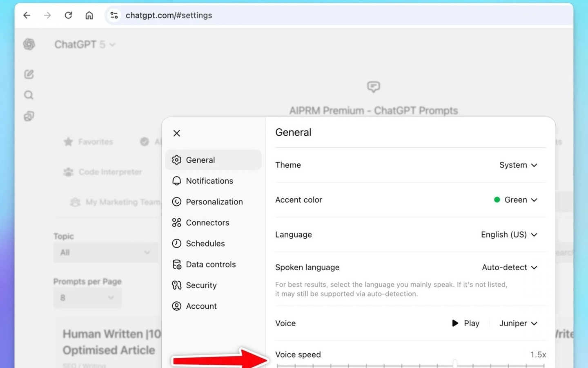The image size is (588, 368).
Task: Click the Voice speed label
Action: tap(298, 355)
